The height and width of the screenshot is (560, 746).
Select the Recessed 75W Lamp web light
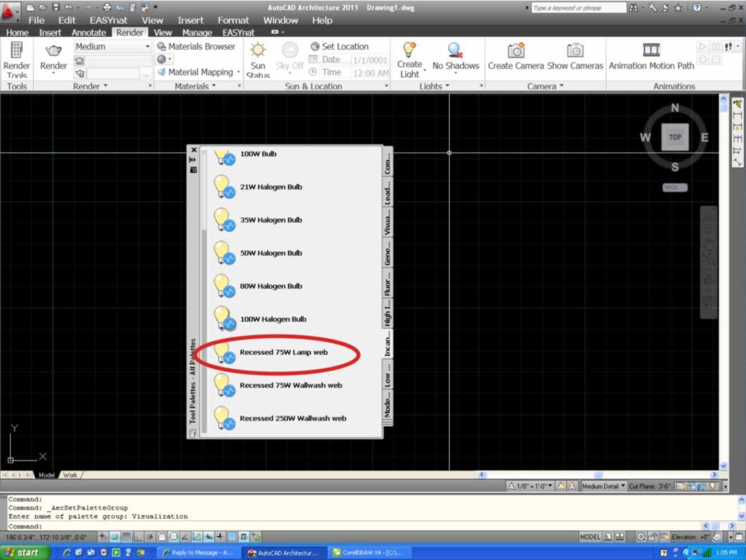(271, 352)
